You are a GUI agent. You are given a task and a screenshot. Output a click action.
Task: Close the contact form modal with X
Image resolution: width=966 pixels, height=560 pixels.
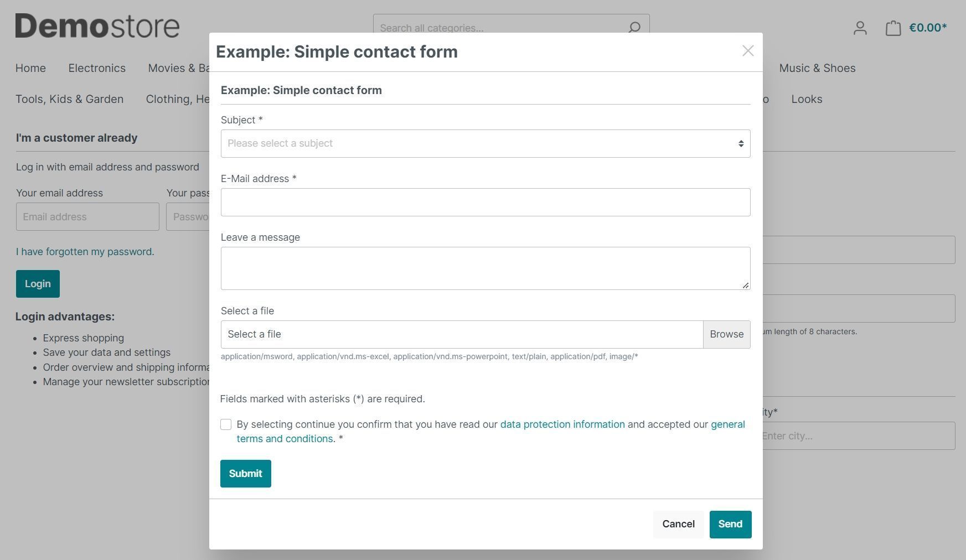click(748, 51)
